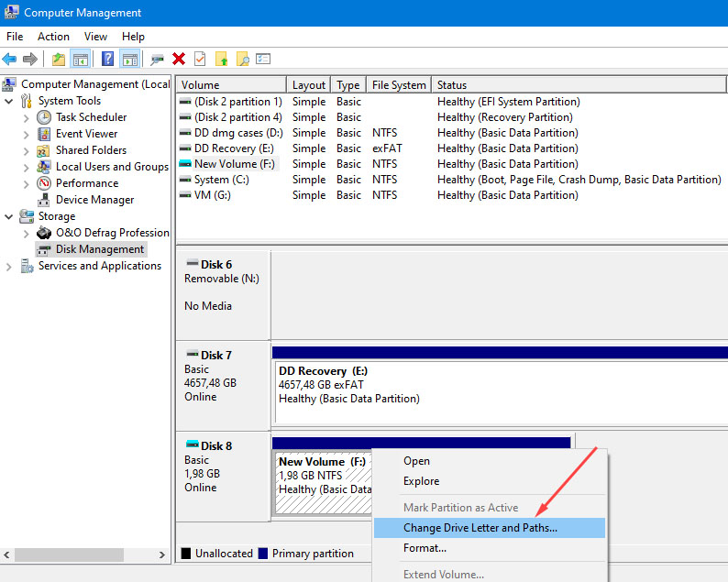Open the Help menu
Viewport: 728px width, 582px height.
point(133,36)
